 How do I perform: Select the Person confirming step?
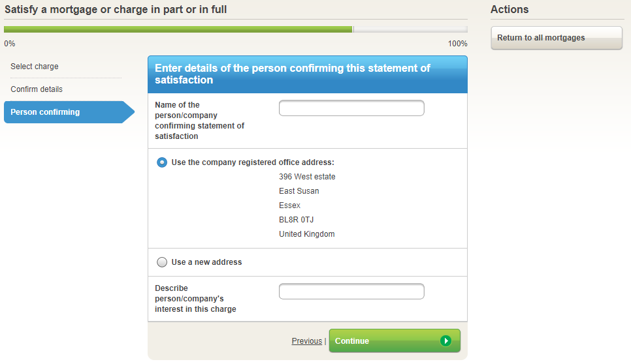click(x=45, y=112)
